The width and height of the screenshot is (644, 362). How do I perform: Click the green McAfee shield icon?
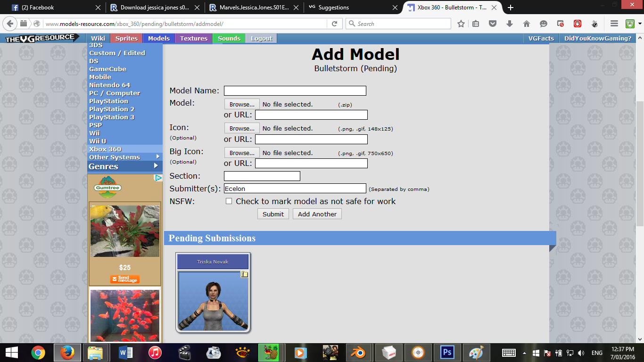click(630, 24)
